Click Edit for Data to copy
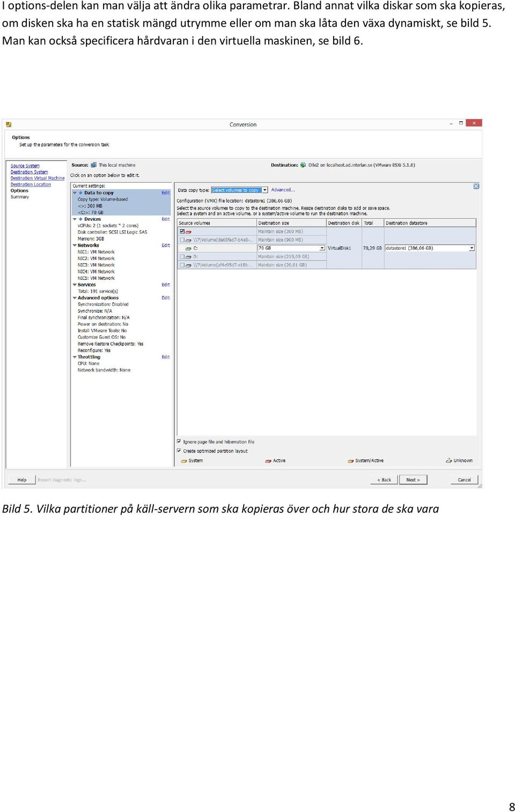This screenshot has height=812, width=515. [x=166, y=192]
